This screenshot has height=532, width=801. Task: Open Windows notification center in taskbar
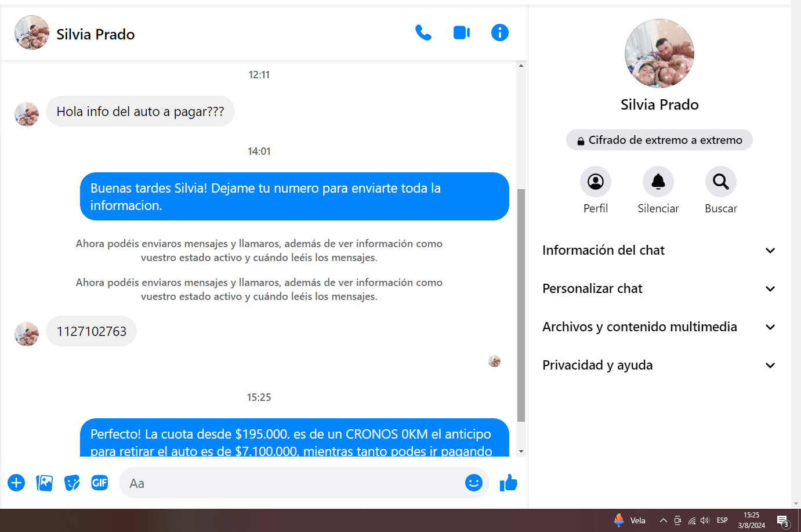point(782,520)
